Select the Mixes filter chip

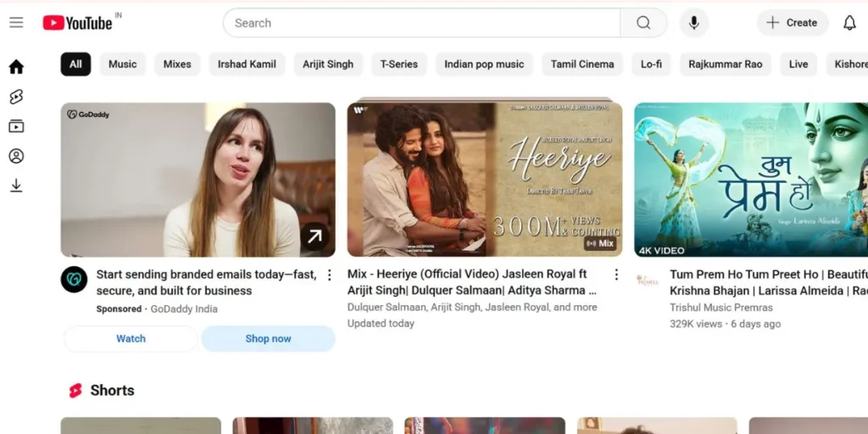click(177, 64)
